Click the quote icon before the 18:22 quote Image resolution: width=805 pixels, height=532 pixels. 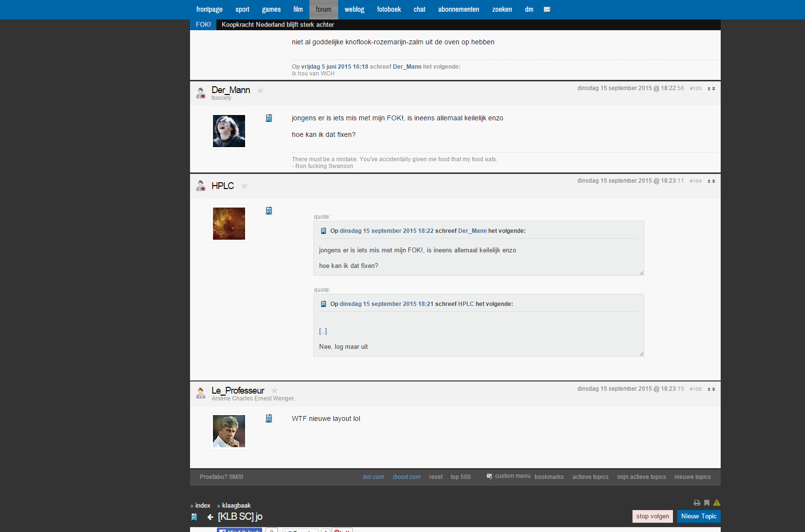[x=323, y=231]
